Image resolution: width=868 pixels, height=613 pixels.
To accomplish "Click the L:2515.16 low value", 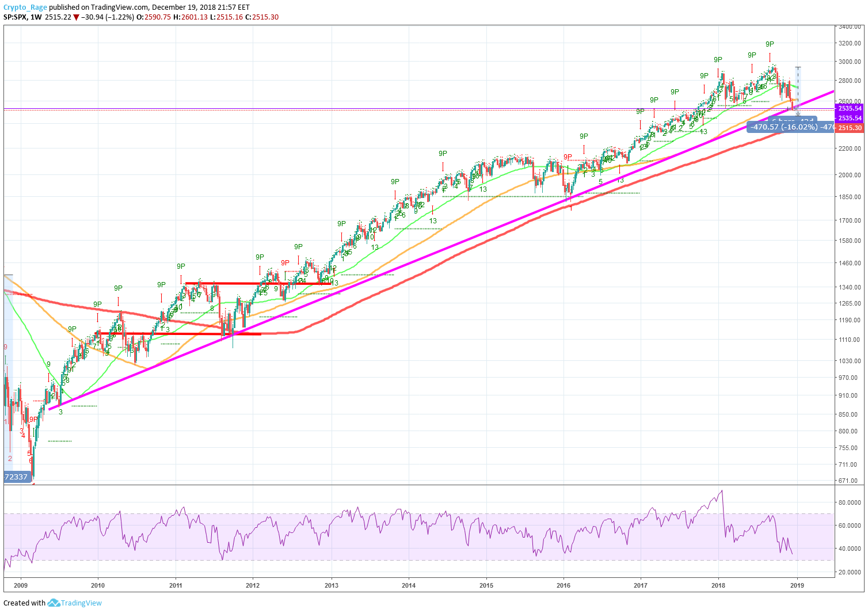I will 226,17.
